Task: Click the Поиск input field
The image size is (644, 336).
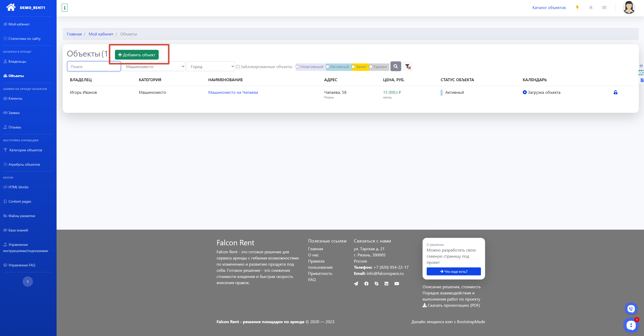Action: [x=94, y=67]
